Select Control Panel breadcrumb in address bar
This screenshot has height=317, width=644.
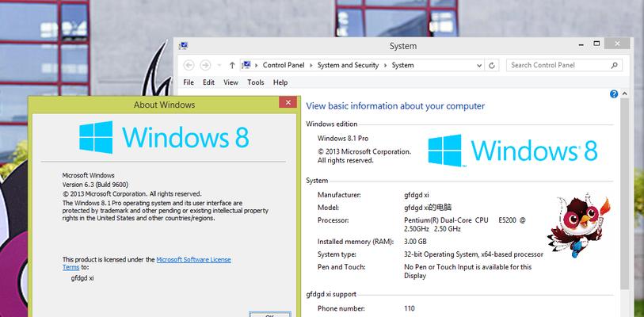[284, 65]
